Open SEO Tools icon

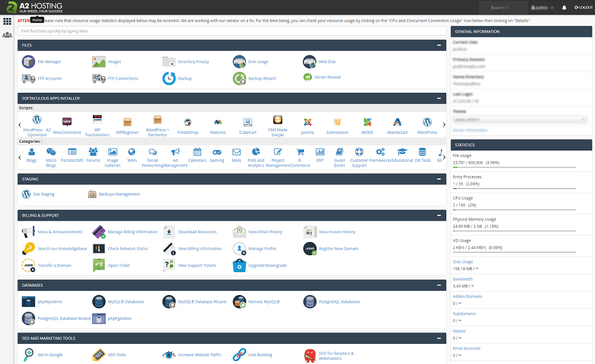[99, 354]
